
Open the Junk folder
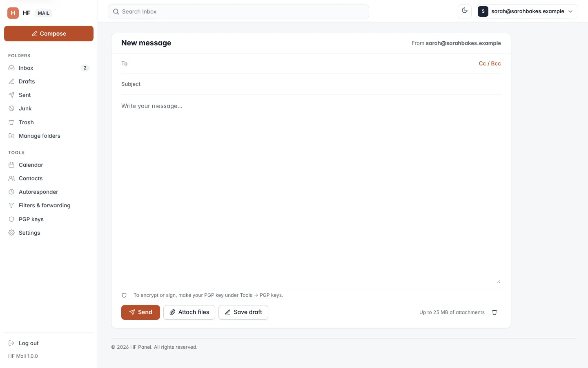[x=49, y=108]
